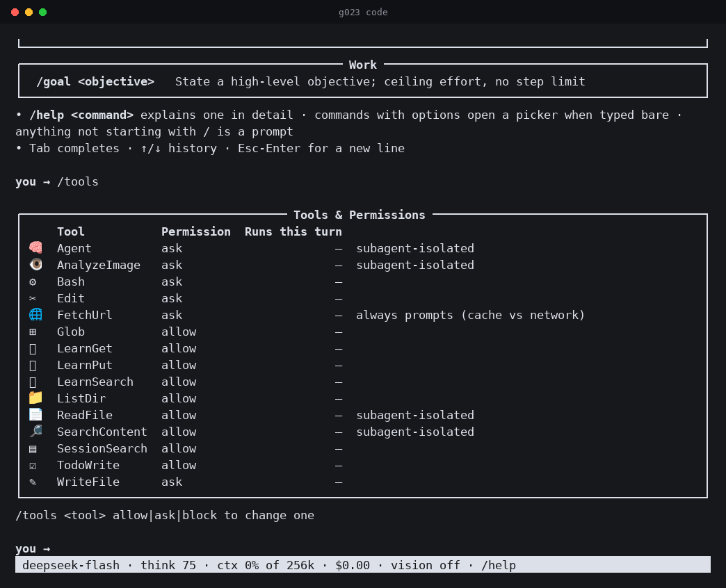The image size is (726, 588).
Task: Click the LearnPut tool name
Action: [85, 365]
